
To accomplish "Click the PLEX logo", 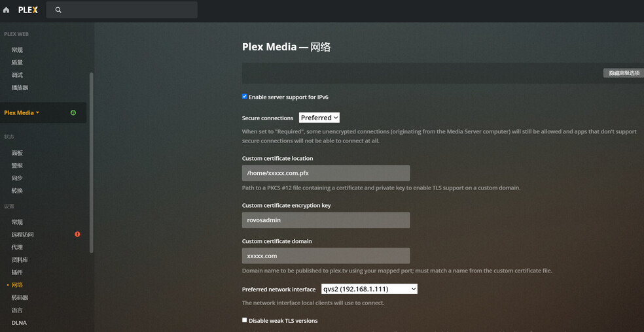I will (x=28, y=10).
